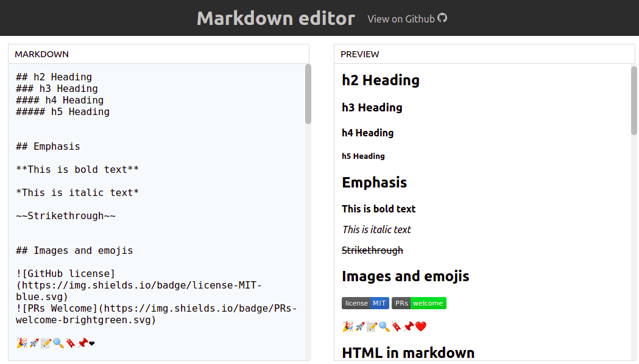Select the rocket emoji in the preview pane
This screenshot has width=639, height=364.
(360, 326)
